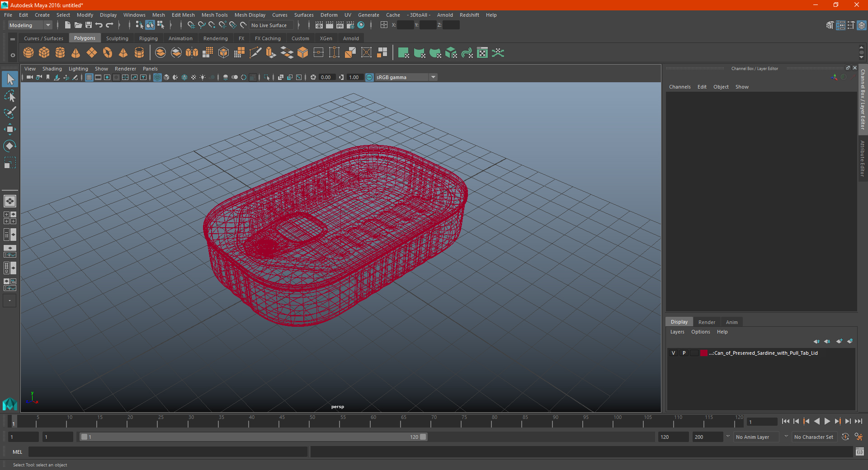The image size is (868, 470).
Task: Toggle Auto Keyframe button near Character Set
Action: click(845, 437)
